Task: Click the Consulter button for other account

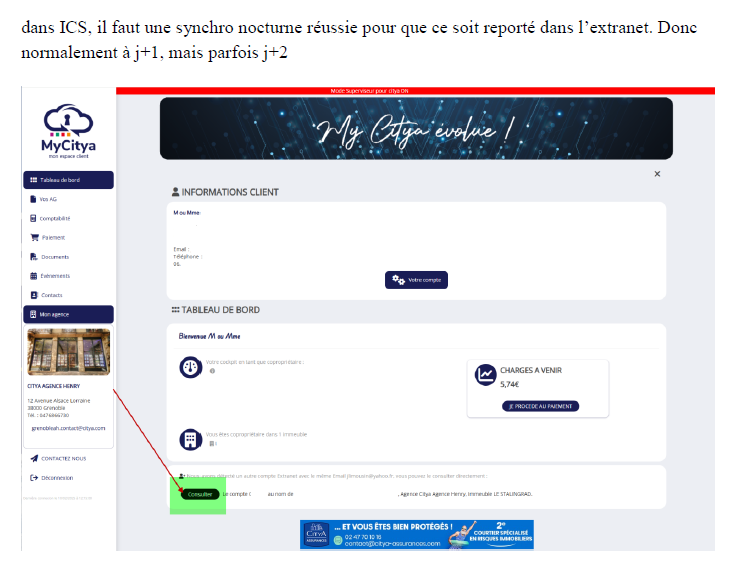Action: click(200, 494)
